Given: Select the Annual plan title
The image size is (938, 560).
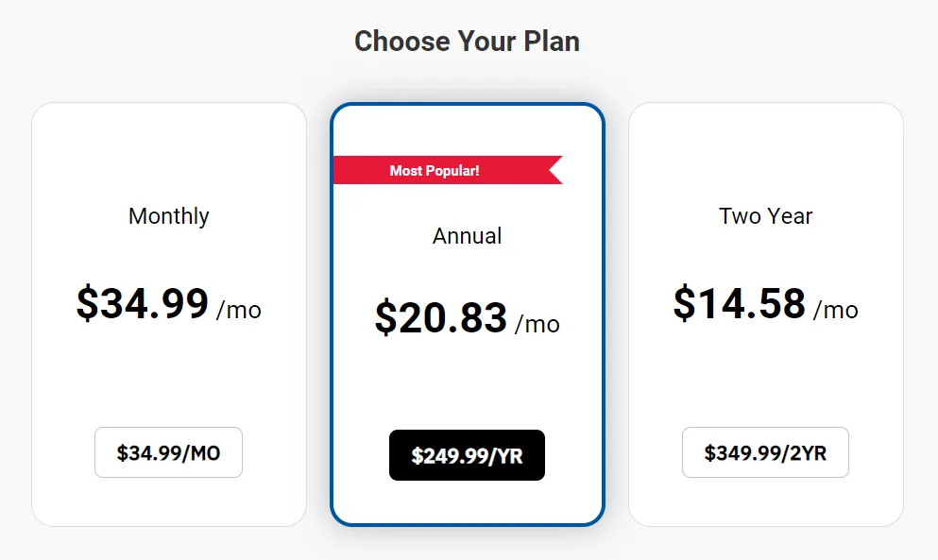Looking at the screenshot, I should 467,236.
